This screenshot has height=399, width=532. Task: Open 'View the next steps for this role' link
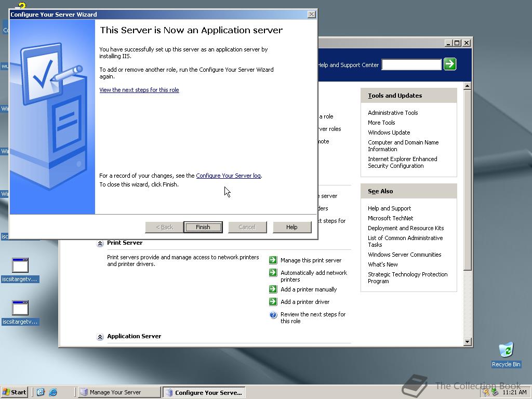(x=139, y=90)
